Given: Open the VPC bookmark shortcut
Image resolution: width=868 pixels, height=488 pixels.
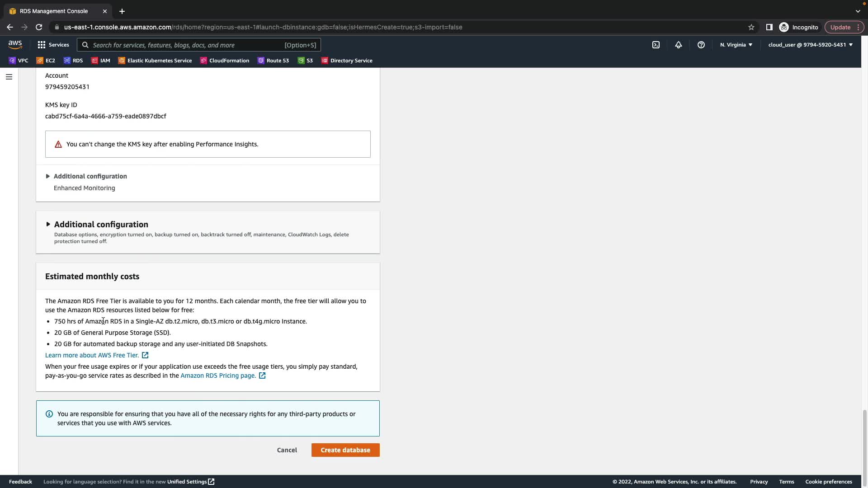Looking at the screenshot, I should (18, 61).
